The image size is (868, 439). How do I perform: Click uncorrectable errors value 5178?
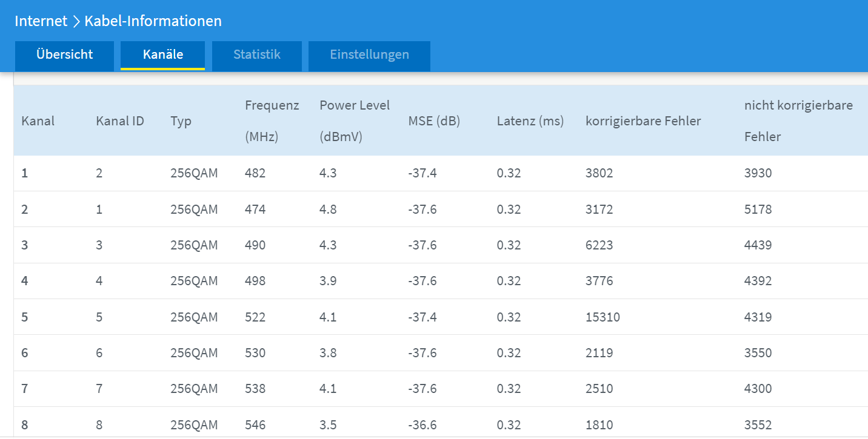click(x=758, y=210)
